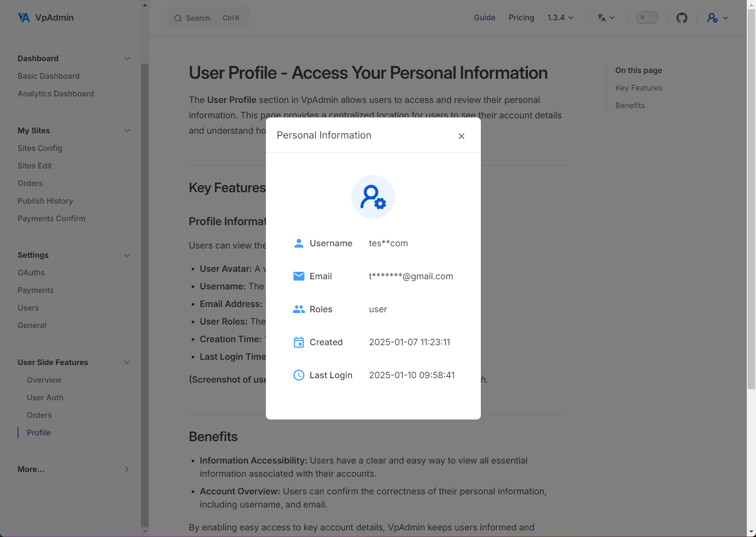Jump to Key Features via On this page
The image size is (756, 537).
(x=639, y=88)
